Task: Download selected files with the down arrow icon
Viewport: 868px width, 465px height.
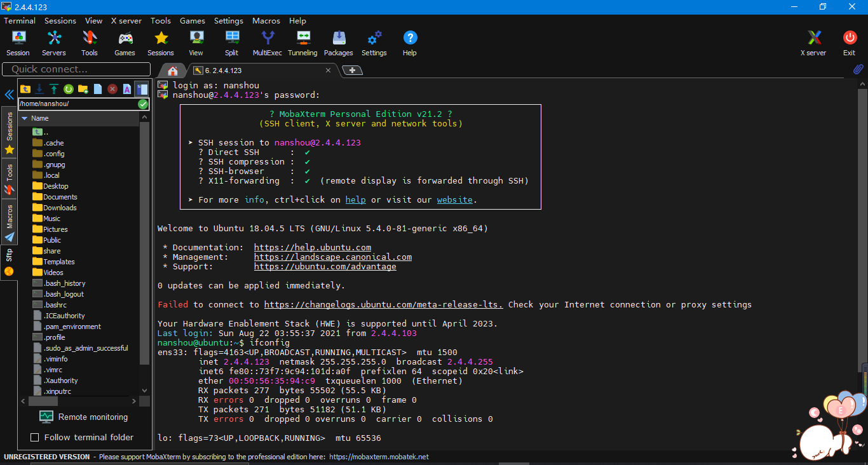Action: click(x=39, y=89)
